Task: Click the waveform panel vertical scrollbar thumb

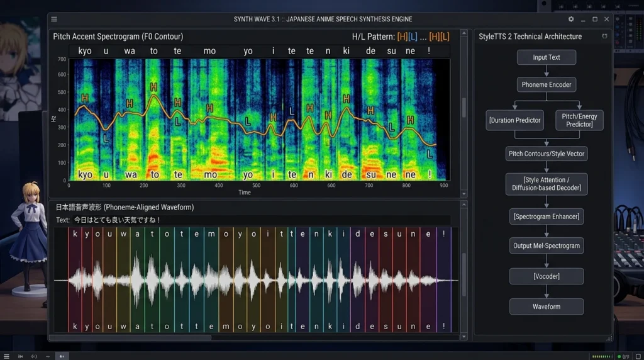Action: pos(464,274)
